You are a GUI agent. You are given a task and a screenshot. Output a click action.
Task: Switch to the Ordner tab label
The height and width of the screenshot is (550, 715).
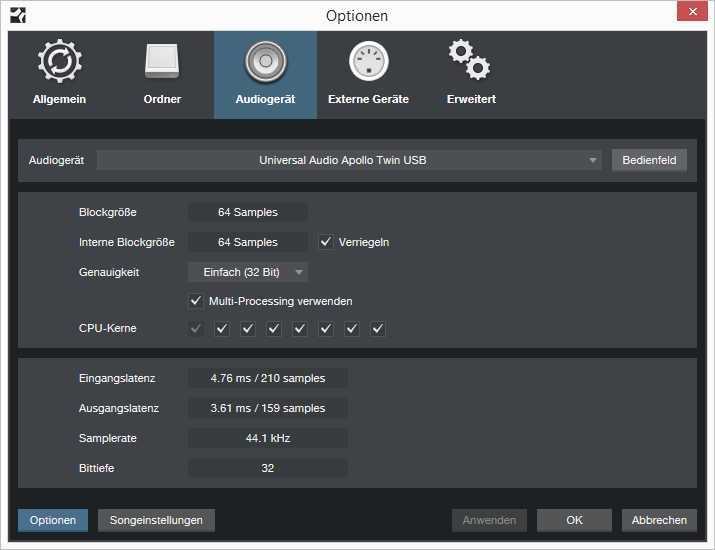[162, 99]
